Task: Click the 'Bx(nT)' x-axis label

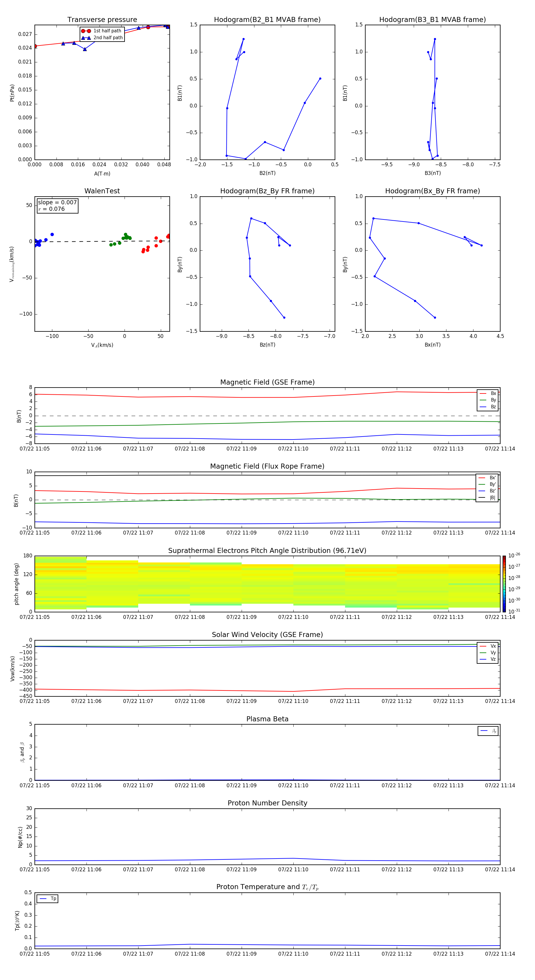Action: tap(432, 345)
